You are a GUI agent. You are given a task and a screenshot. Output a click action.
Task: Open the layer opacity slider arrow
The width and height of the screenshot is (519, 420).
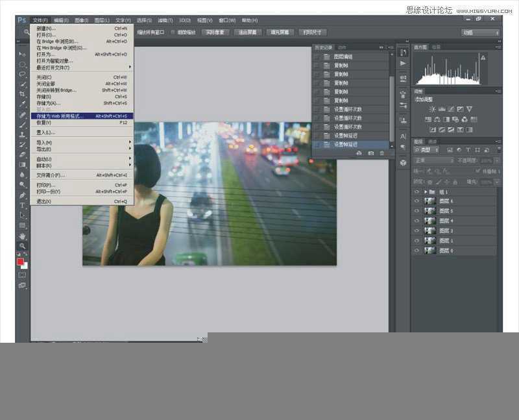pos(496,160)
